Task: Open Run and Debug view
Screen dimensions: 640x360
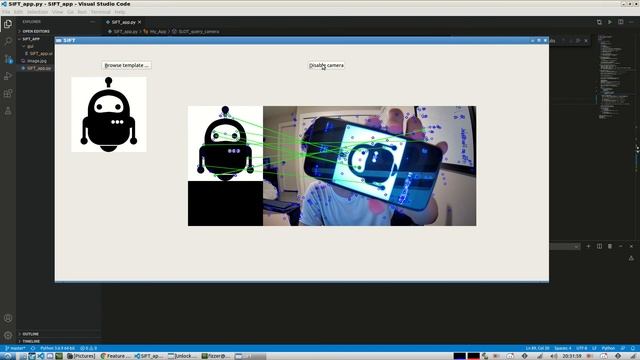Action: pos(8,76)
